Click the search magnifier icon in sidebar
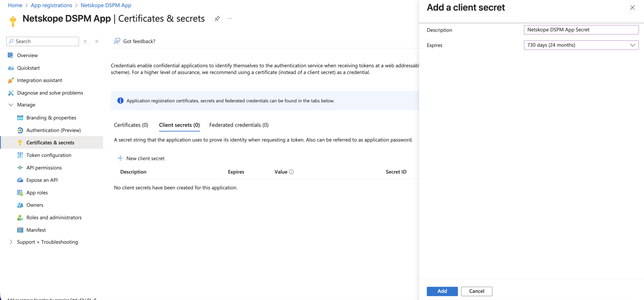The height and width of the screenshot is (300, 644). (11, 41)
